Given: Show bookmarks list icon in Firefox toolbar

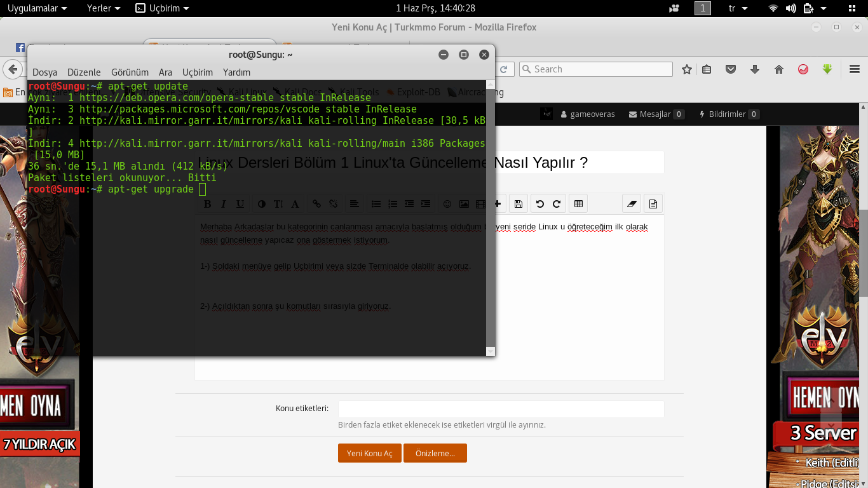Looking at the screenshot, I should pos(707,69).
